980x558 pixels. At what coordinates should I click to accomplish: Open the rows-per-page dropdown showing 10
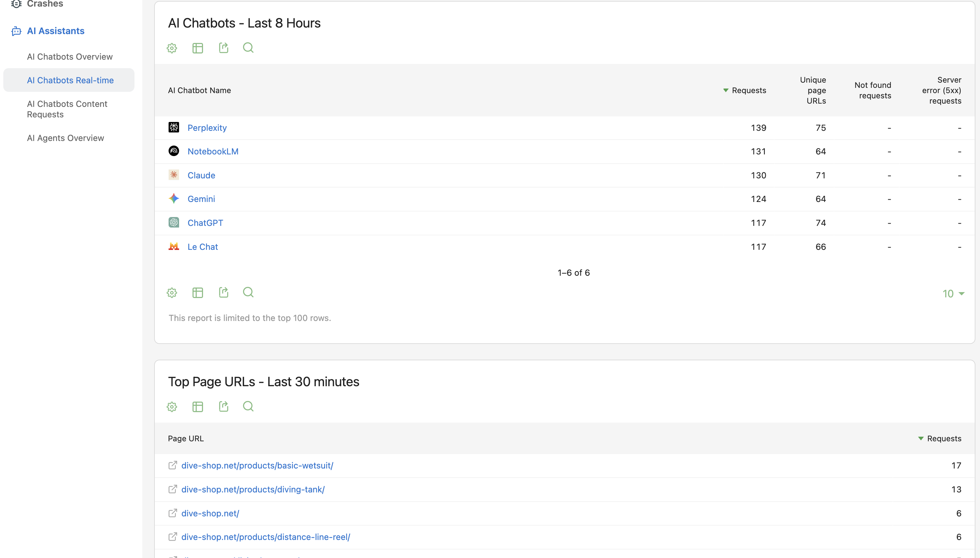[x=953, y=293]
